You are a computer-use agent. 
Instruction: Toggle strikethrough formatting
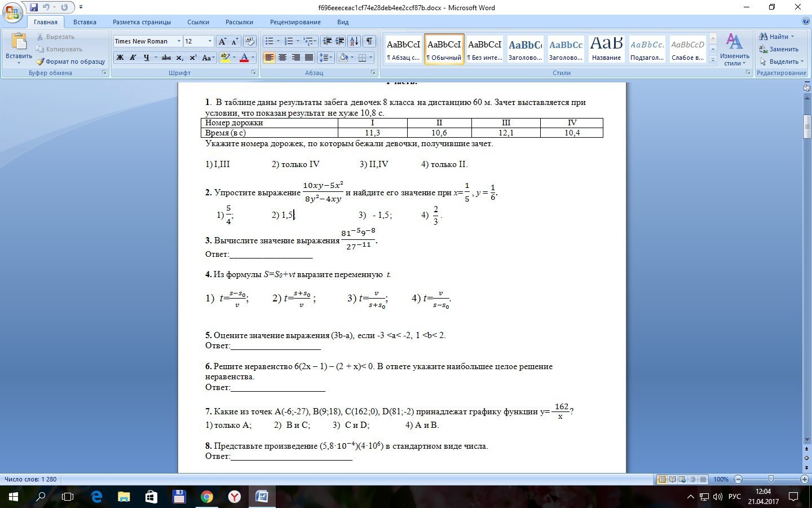click(x=166, y=58)
